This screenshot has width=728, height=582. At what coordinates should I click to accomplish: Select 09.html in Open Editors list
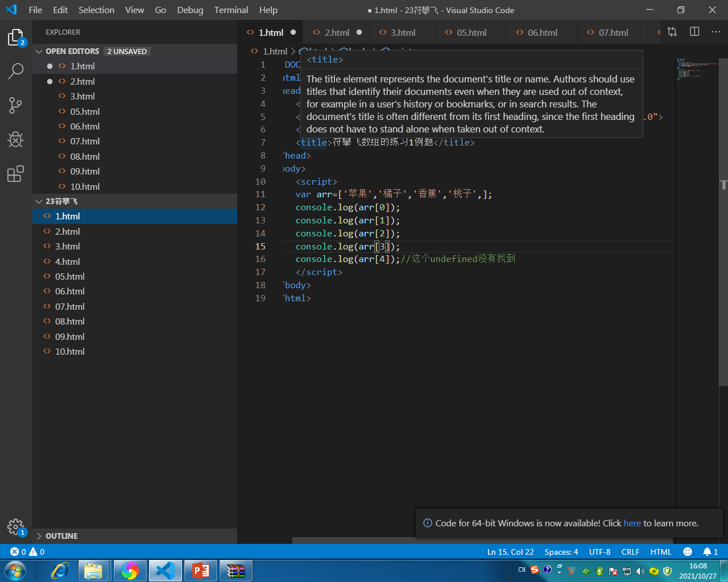135,171
